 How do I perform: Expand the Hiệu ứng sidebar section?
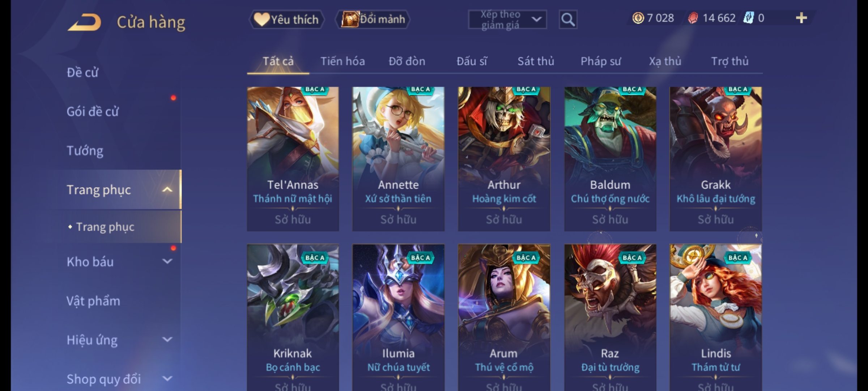point(167,340)
